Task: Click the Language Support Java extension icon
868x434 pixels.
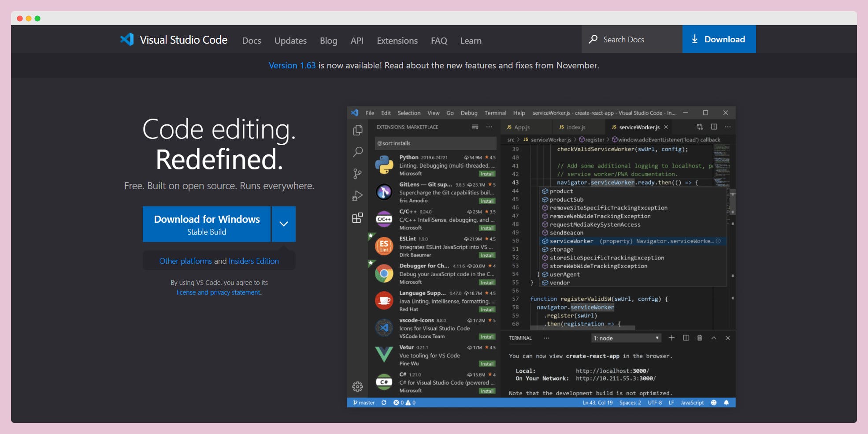Action: pyautogui.click(x=384, y=301)
